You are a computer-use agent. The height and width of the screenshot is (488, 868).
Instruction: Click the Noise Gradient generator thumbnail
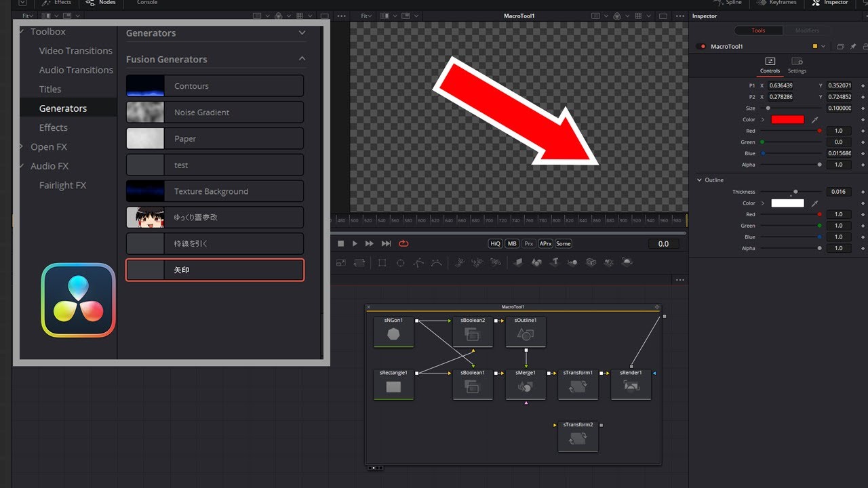point(145,113)
